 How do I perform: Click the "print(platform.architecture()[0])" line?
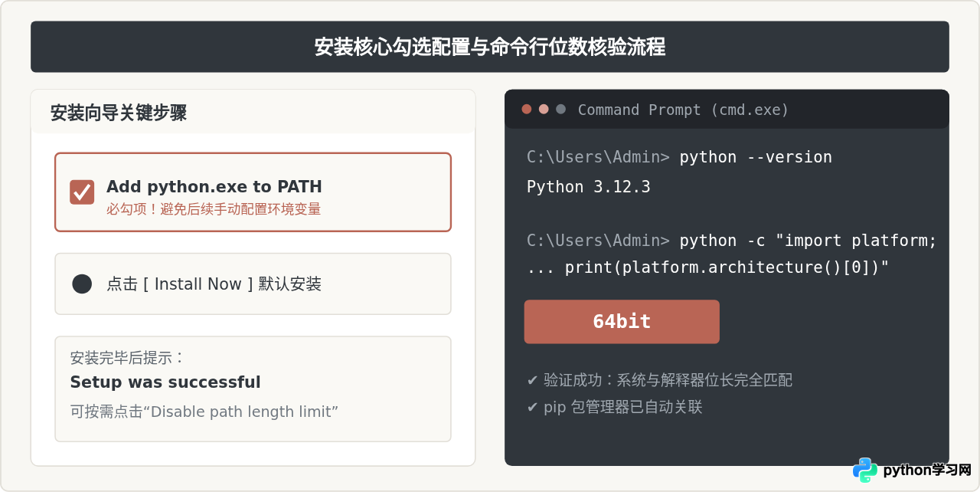click(x=708, y=267)
